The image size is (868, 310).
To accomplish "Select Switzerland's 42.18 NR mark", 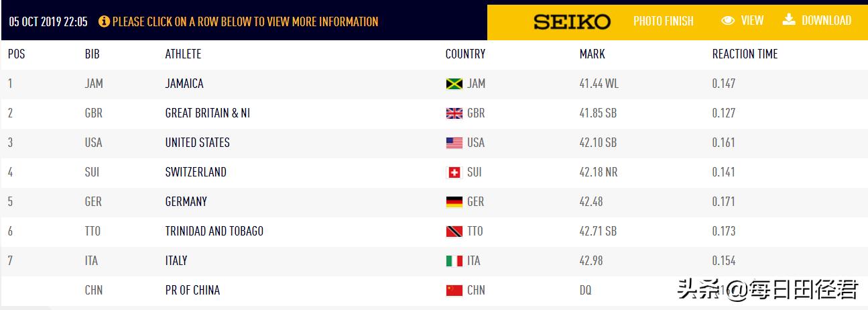I will (598, 172).
